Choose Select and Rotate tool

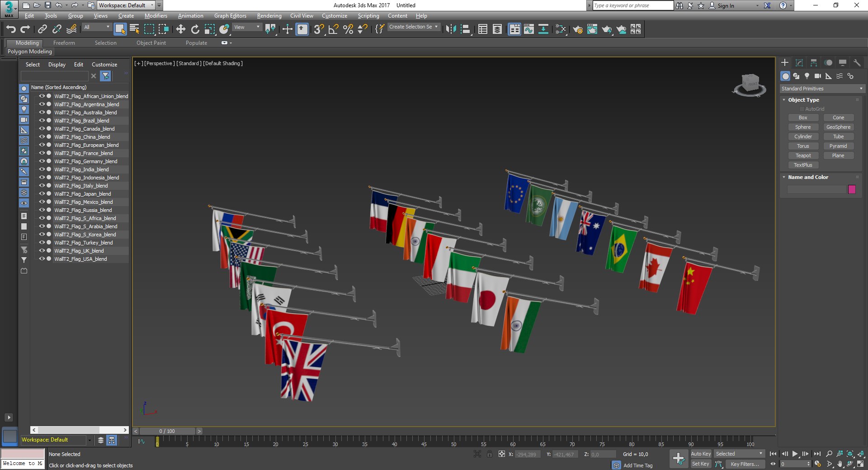pyautogui.click(x=195, y=29)
